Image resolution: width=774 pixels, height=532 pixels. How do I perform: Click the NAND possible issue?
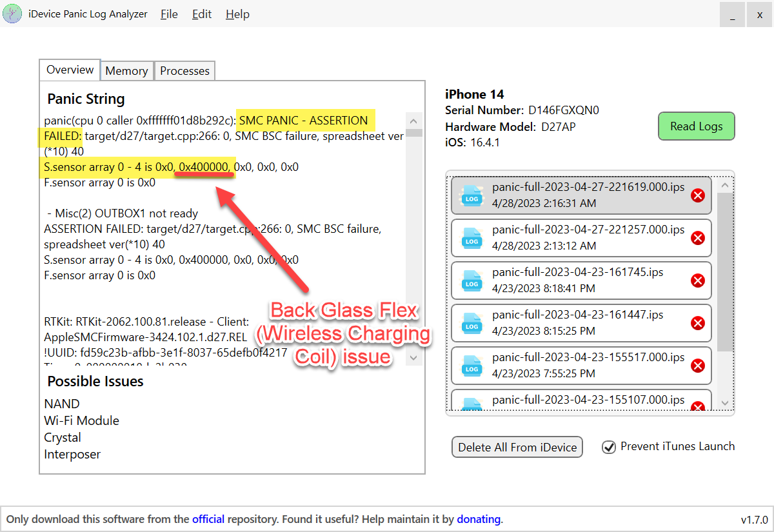pos(62,404)
